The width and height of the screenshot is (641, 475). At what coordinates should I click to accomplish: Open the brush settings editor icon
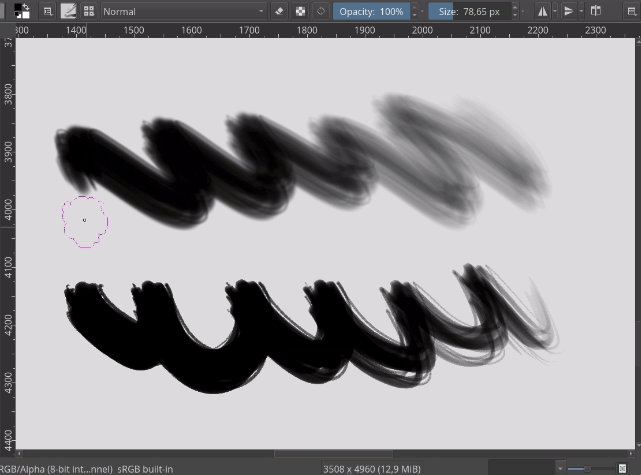48,11
